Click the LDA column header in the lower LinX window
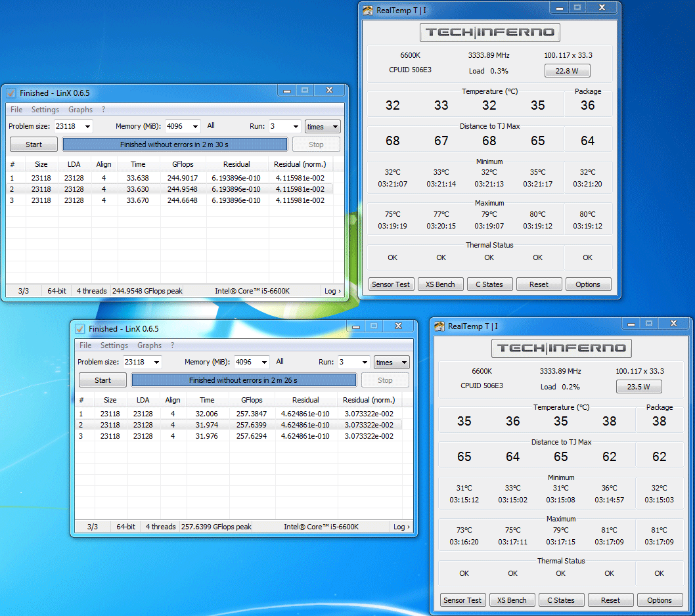Viewport: 695px width, 616px height. point(143,400)
